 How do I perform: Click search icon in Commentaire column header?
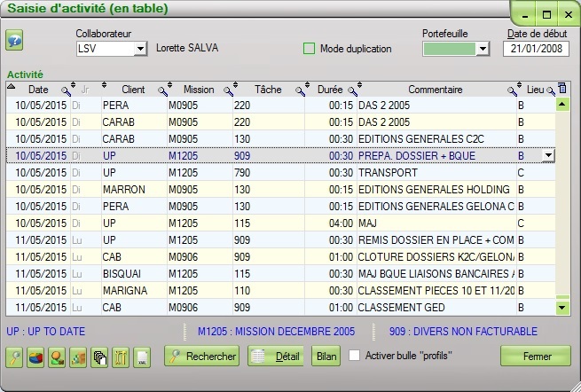click(x=512, y=91)
